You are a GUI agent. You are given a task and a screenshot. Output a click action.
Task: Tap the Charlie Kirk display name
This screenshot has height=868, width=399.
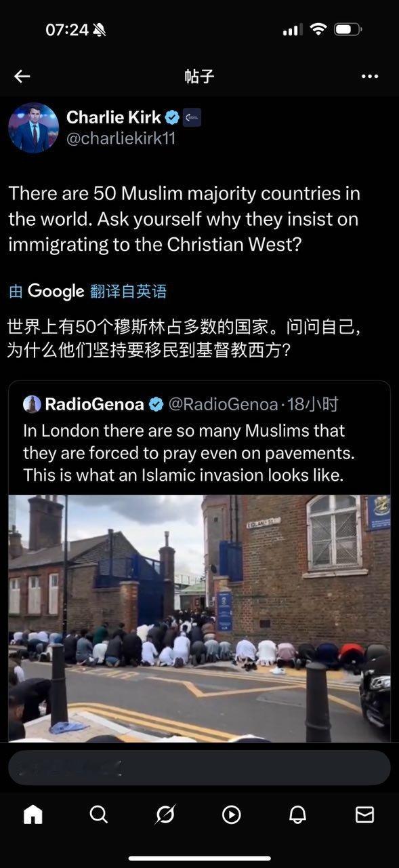(114, 117)
